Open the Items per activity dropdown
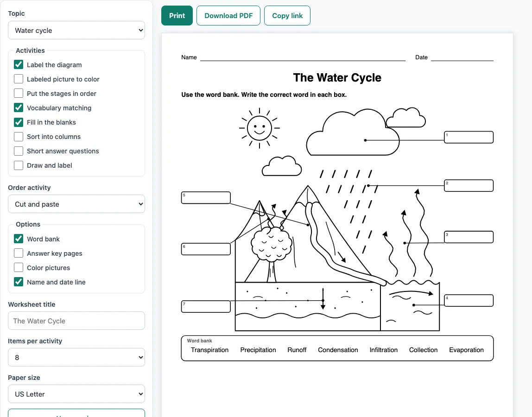 [76, 357]
